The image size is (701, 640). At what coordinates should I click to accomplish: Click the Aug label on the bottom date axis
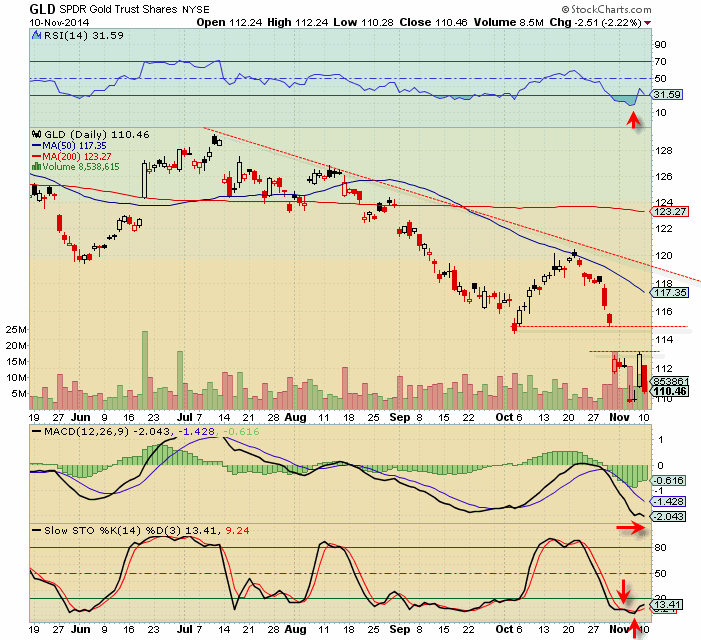pos(296,629)
